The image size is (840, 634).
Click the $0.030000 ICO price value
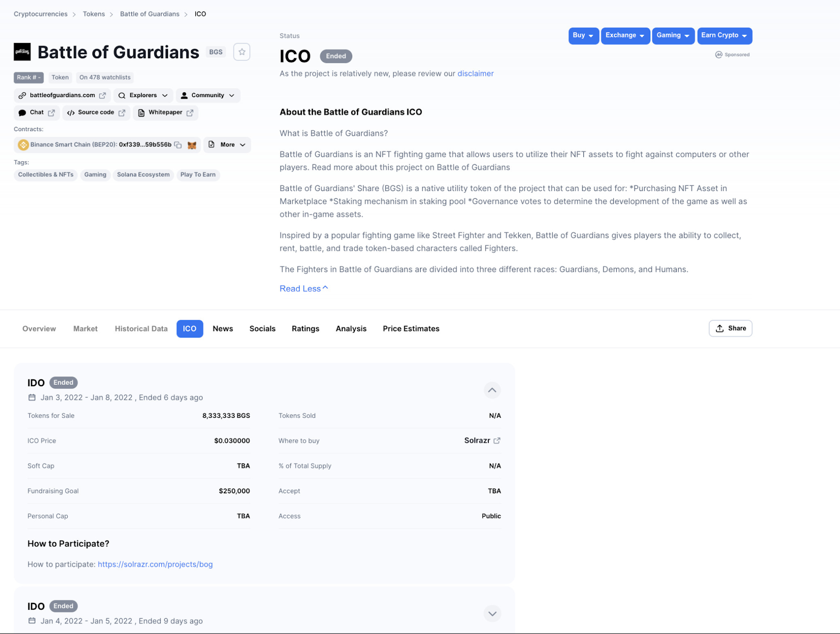pyautogui.click(x=232, y=441)
